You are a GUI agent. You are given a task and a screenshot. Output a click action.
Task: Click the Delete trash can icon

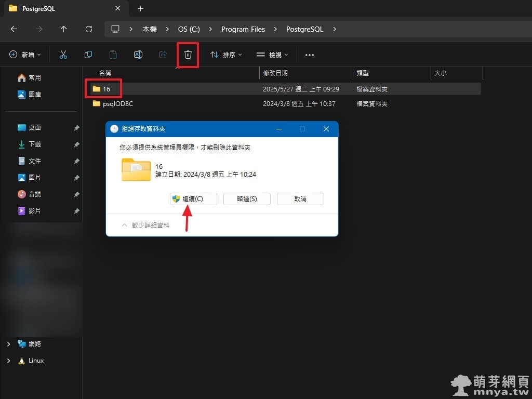(188, 55)
